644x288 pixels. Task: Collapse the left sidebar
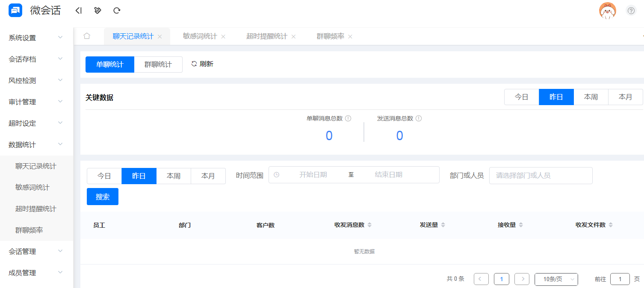coord(79,10)
